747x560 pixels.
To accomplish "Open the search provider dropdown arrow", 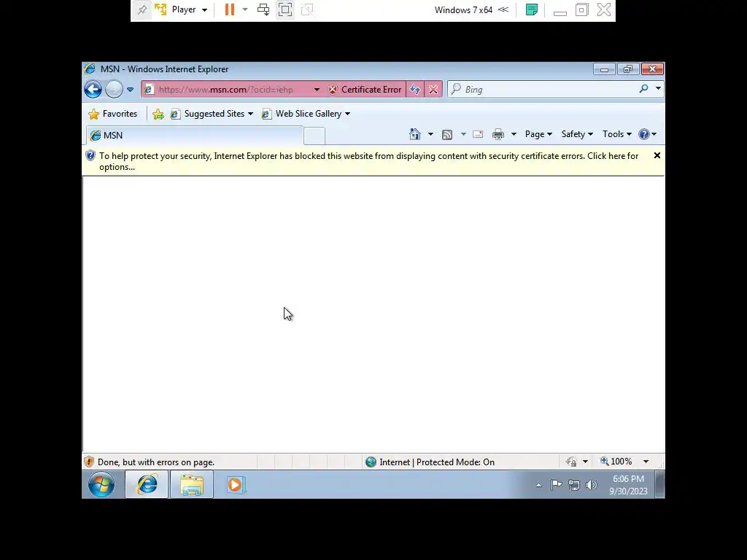I will (x=659, y=88).
